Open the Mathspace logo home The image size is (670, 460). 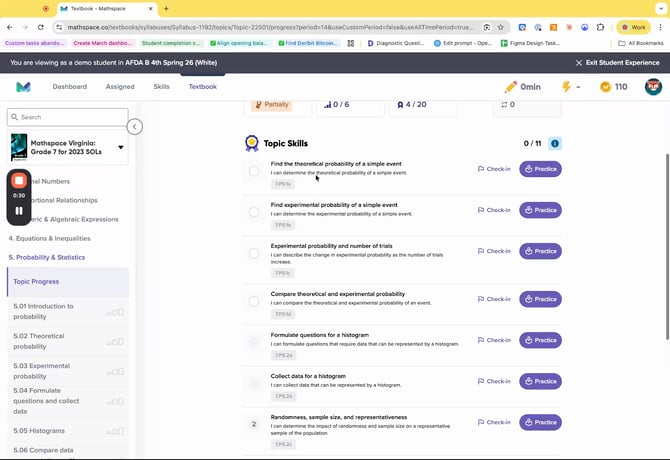pyautogui.click(x=24, y=87)
